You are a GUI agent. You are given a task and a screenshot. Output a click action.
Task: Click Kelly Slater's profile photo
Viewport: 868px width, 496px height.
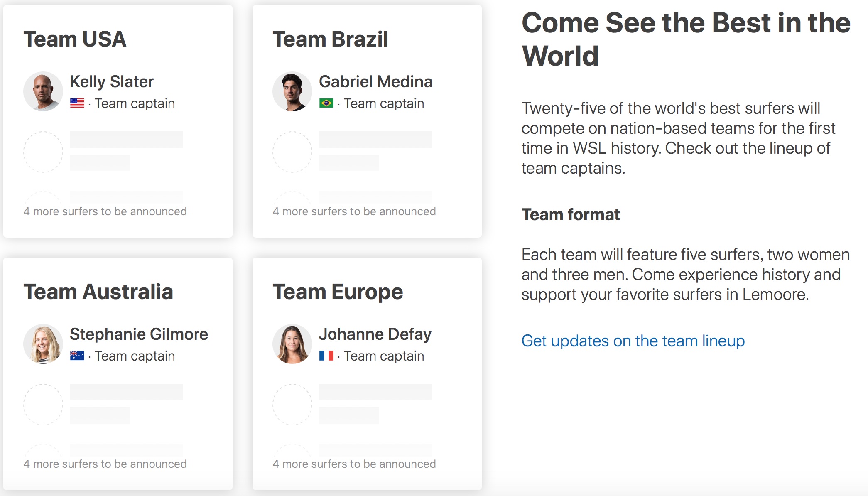point(43,91)
